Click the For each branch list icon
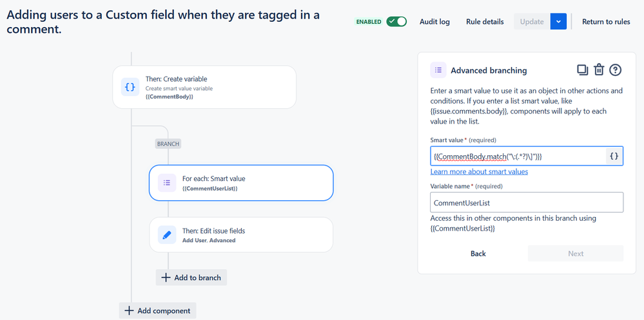 coord(167,183)
